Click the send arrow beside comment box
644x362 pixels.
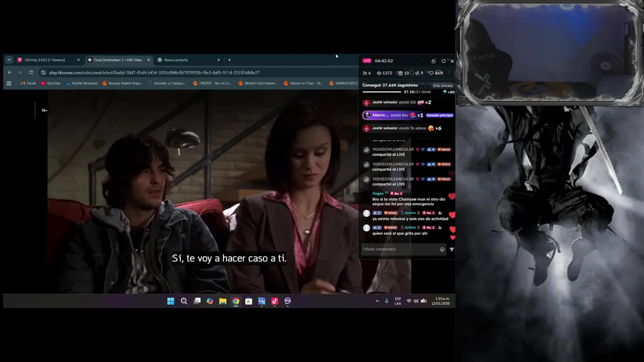pos(451,249)
